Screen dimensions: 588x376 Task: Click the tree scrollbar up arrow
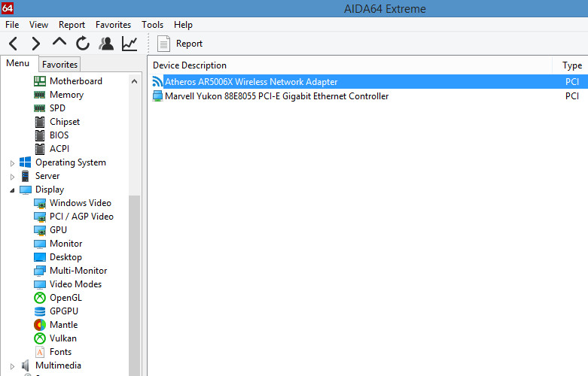point(134,81)
